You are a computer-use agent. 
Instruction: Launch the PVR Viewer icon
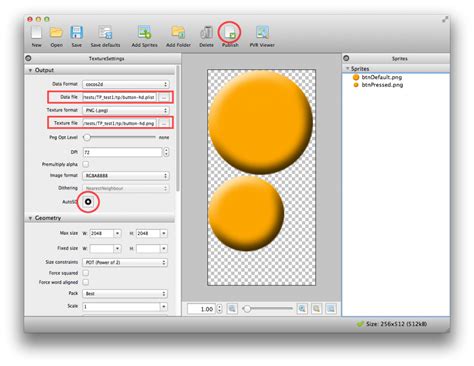(262, 32)
